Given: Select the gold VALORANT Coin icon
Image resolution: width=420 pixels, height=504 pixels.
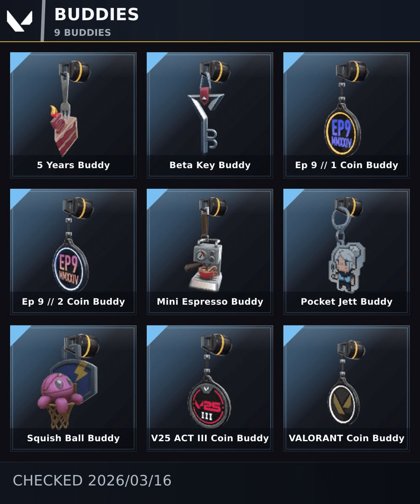Looking at the screenshot, I should 344,402.
